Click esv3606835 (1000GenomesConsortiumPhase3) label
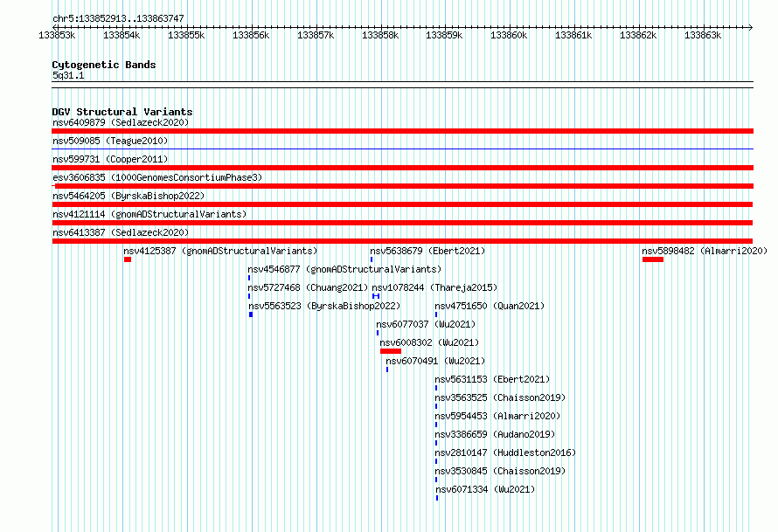 (x=157, y=177)
